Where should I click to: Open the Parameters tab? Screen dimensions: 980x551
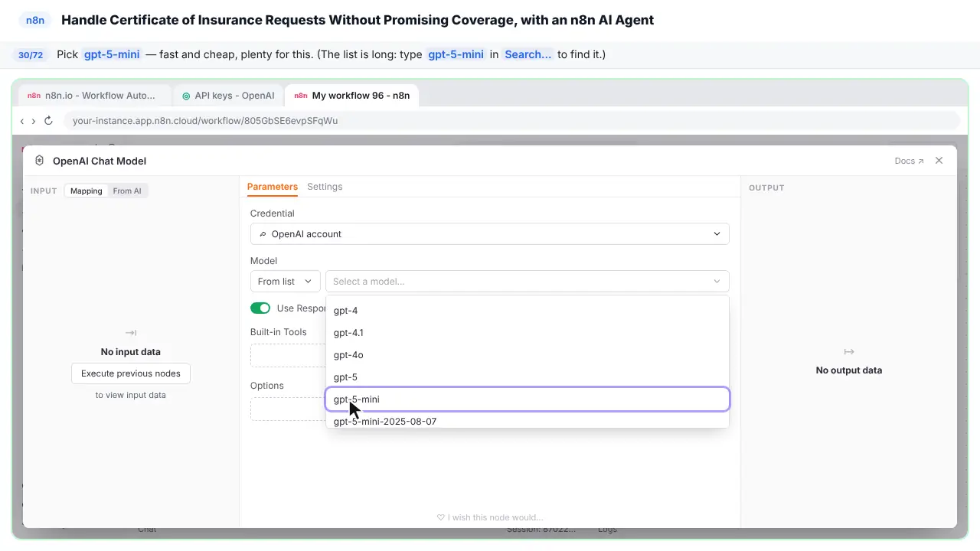pos(273,187)
